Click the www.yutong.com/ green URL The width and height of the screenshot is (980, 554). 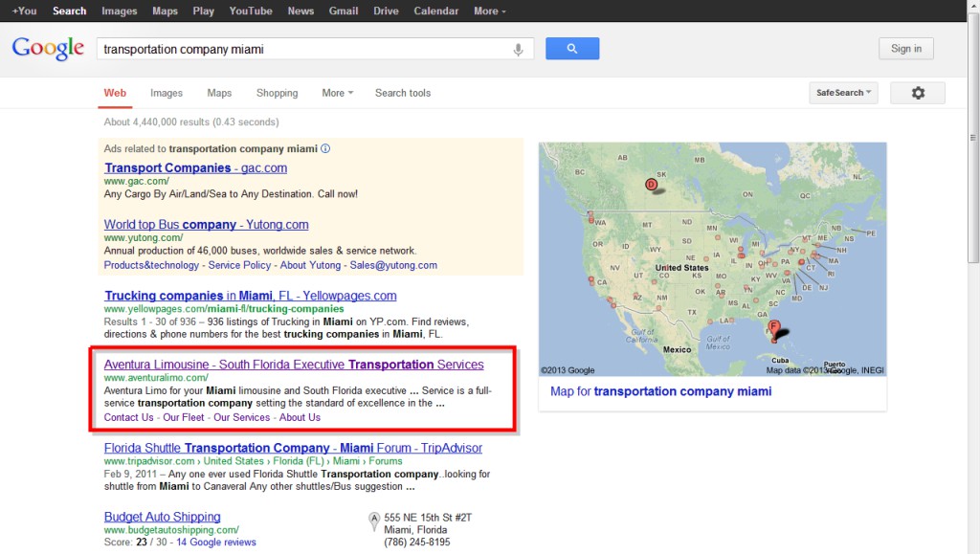point(144,237)
